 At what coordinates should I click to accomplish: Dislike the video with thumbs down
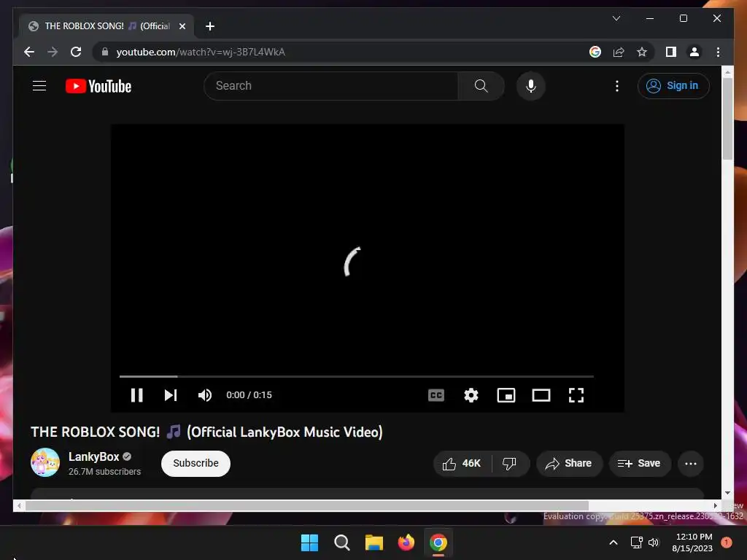coord(509,463)
